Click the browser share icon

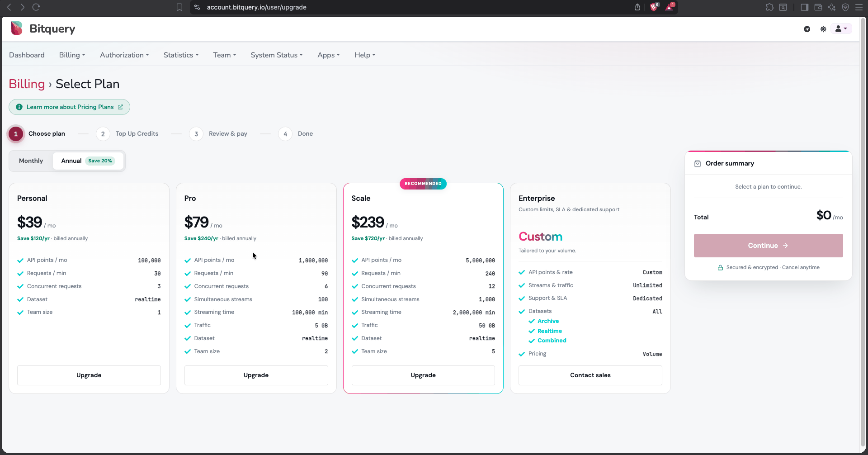637,7
